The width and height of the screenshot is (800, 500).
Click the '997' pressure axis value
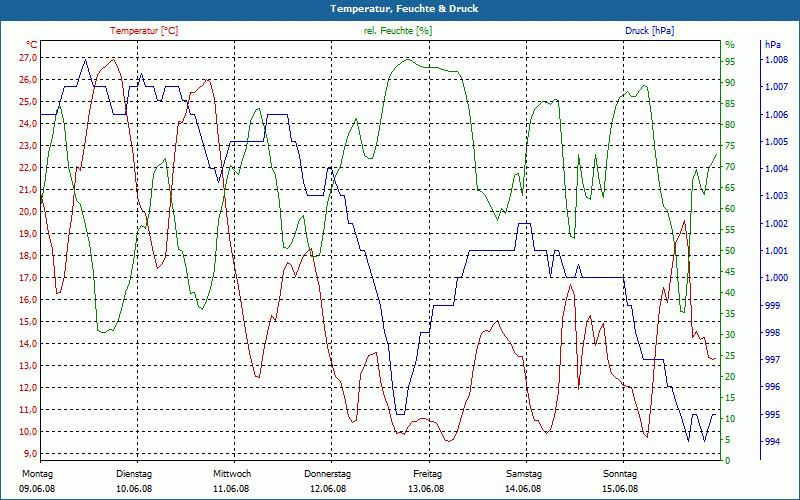[x=773, y=360]
